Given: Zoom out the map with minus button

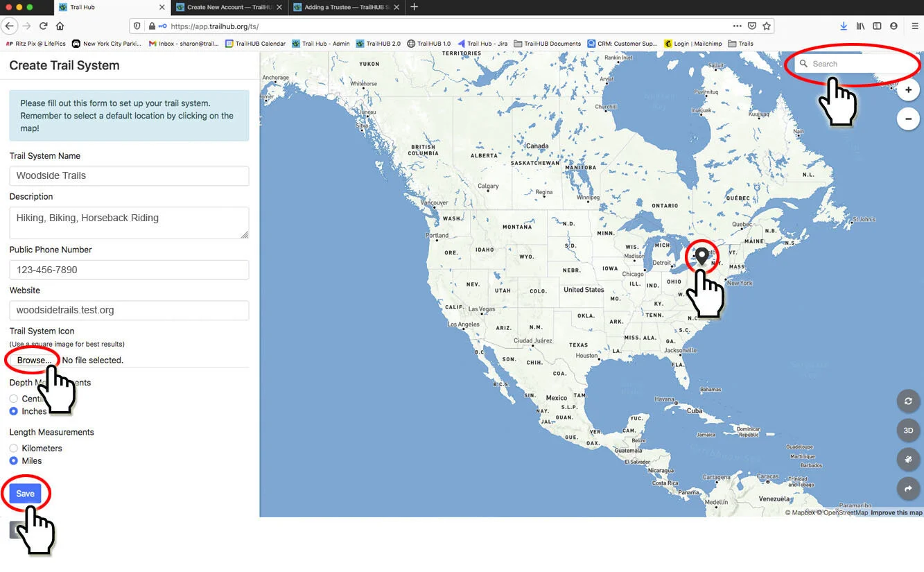Looking at the screenshot, I should pos(908,119).
